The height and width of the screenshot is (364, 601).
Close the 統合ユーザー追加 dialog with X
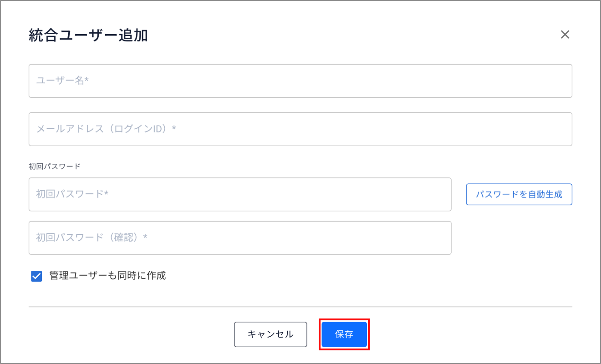tap(565, 35)
